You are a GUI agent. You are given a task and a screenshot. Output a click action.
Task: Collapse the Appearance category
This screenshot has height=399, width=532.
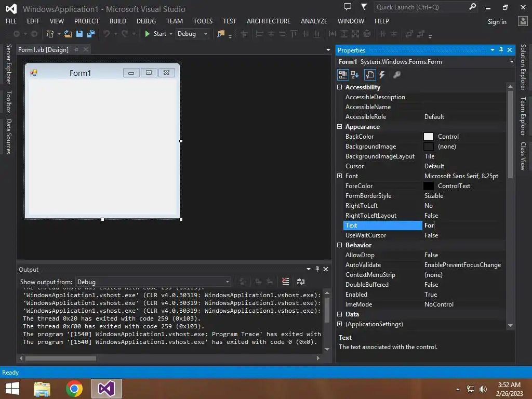tap(339, 127)
